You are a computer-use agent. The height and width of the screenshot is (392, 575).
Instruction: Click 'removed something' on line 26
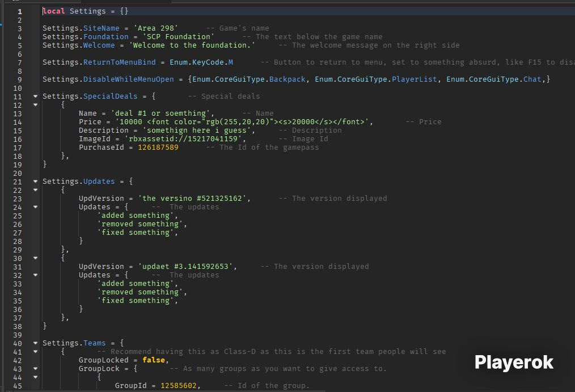(139, 224)
